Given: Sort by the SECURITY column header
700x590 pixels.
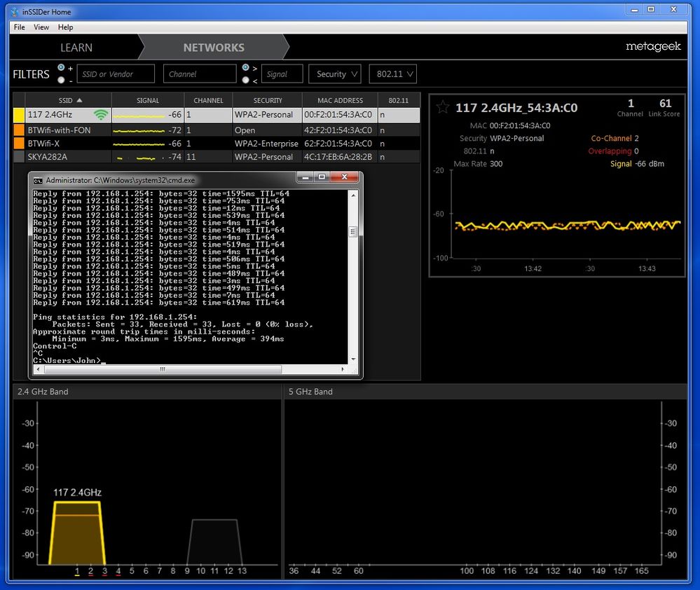Looking at the screenshot, I should (268, 100).
